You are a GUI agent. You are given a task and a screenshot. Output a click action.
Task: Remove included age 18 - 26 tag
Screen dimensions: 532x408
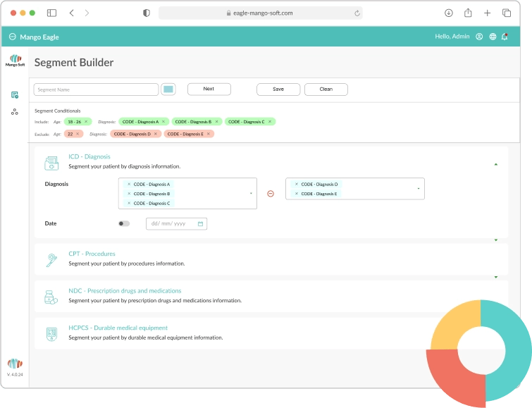point(86,121)
